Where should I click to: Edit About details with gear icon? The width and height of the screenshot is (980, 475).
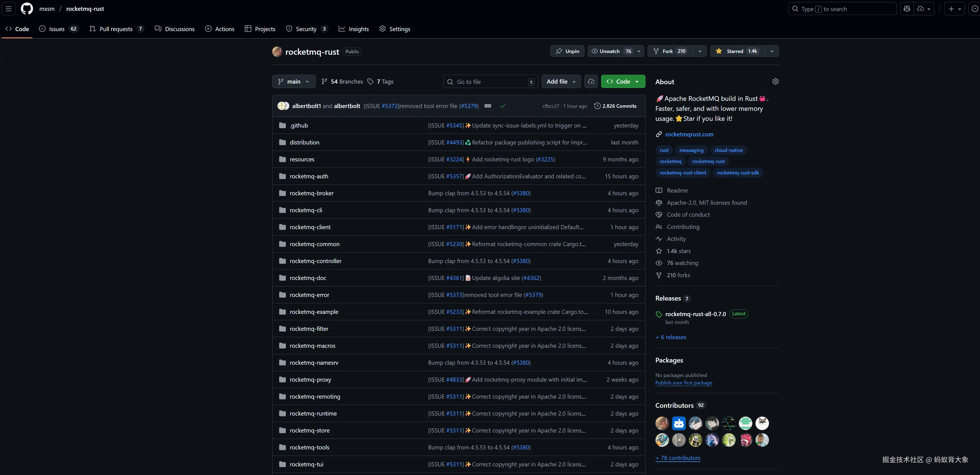pyautogui.click(x=775, y=81)
